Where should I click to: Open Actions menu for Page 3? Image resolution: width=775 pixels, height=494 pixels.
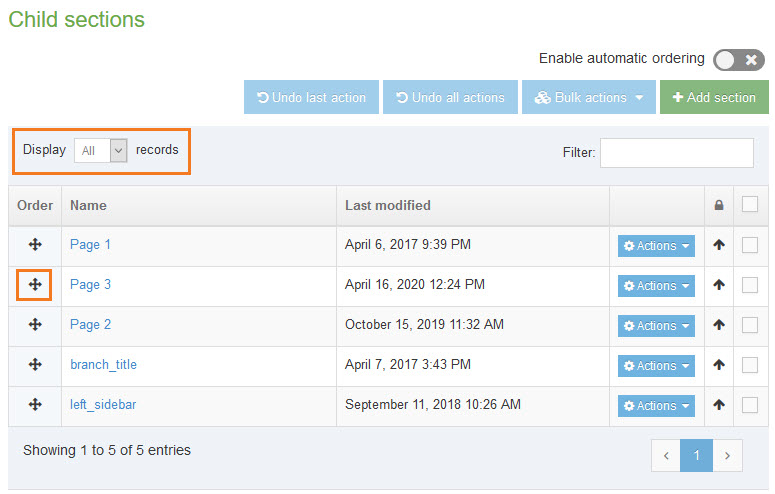656,286
